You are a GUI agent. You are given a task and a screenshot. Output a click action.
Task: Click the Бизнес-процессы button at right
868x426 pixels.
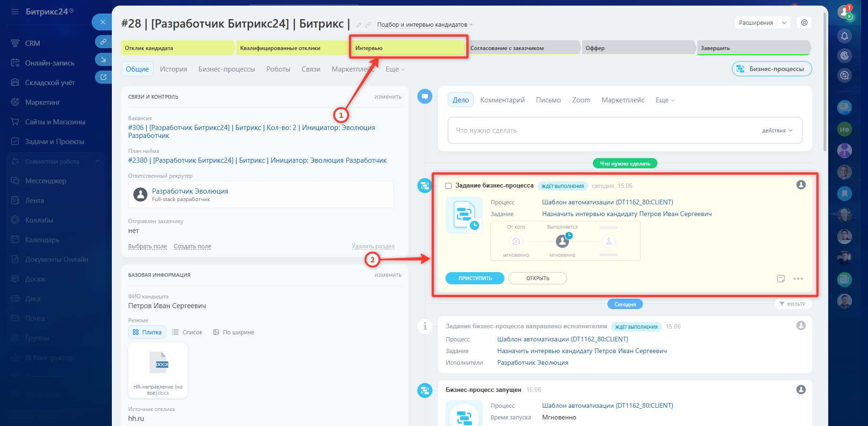tap(772, 69)
